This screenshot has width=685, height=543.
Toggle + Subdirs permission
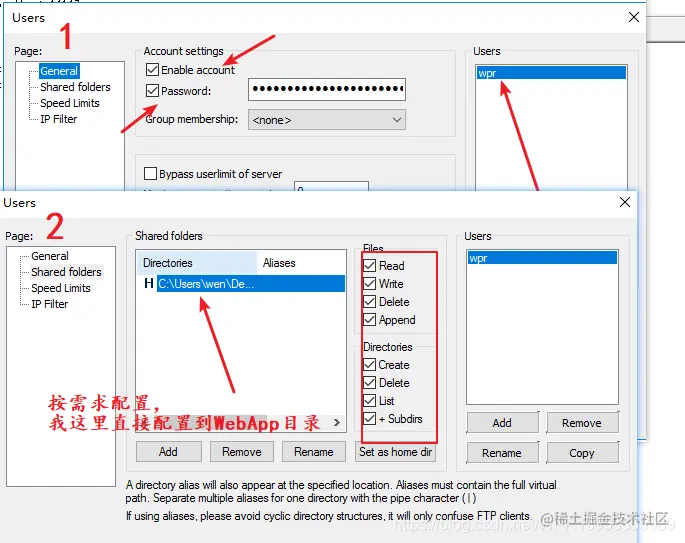[x=370, y=419]
